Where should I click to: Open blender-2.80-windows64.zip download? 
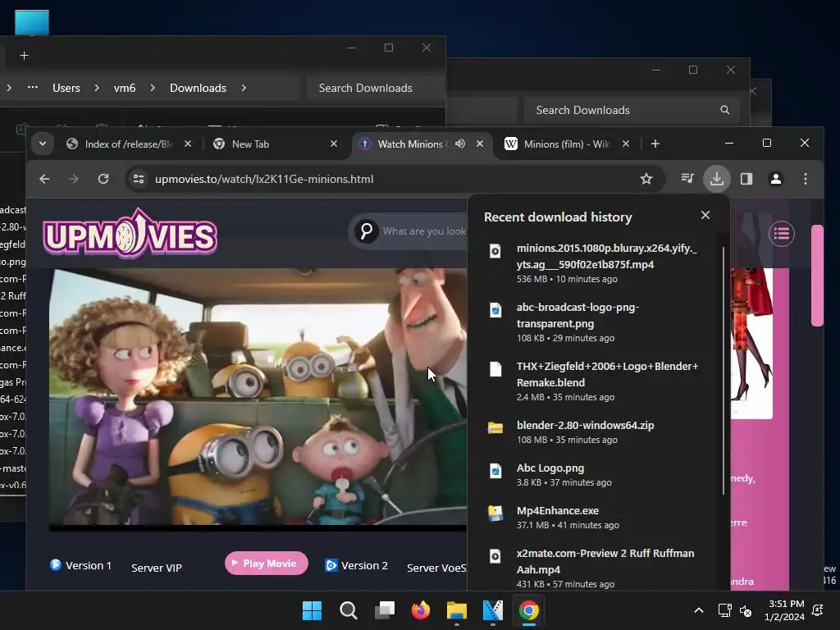coord(596,431)
